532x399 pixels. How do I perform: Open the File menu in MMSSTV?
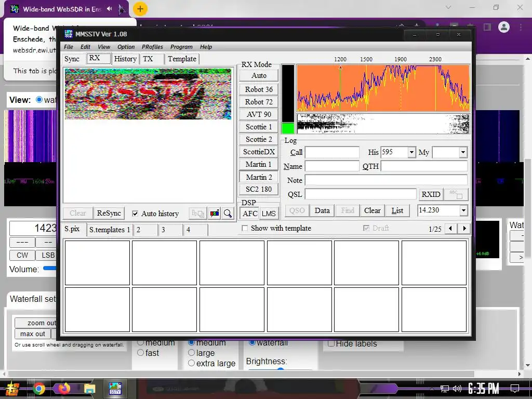(x=68, y=47)
